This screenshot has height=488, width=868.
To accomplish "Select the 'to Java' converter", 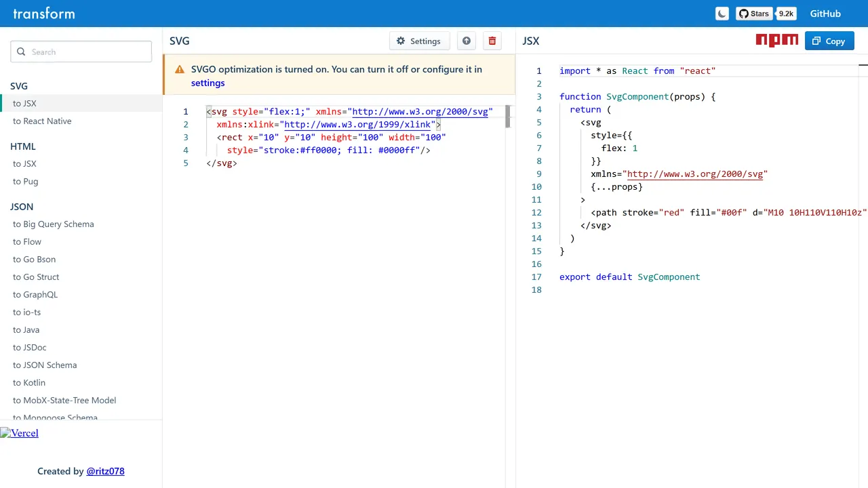I will click(x=81, y=329).
